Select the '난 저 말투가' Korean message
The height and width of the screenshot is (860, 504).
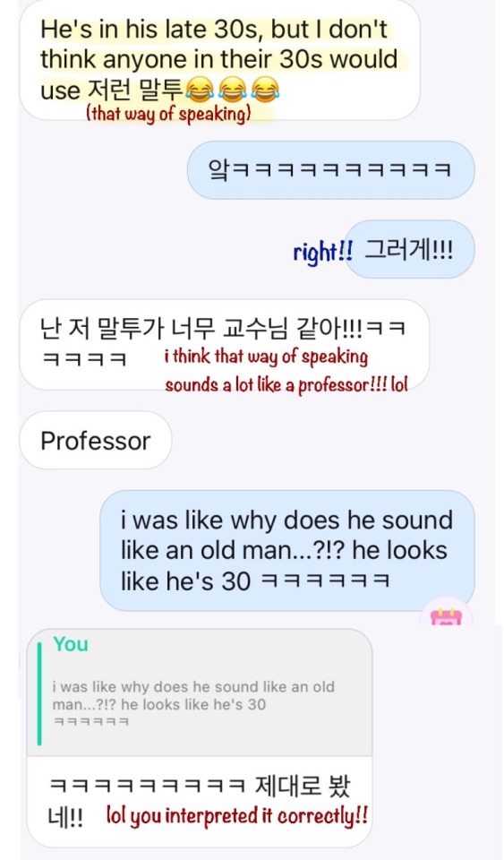[x=224, y=344]
